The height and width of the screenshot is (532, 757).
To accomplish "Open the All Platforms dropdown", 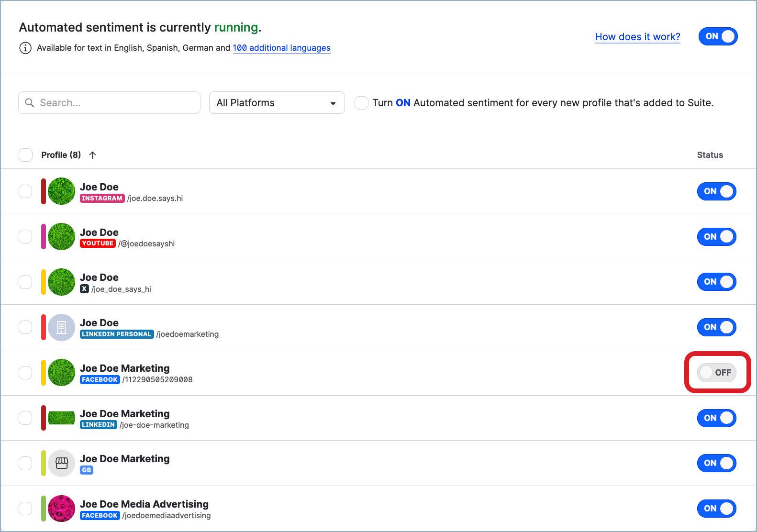I will point(277,103).
